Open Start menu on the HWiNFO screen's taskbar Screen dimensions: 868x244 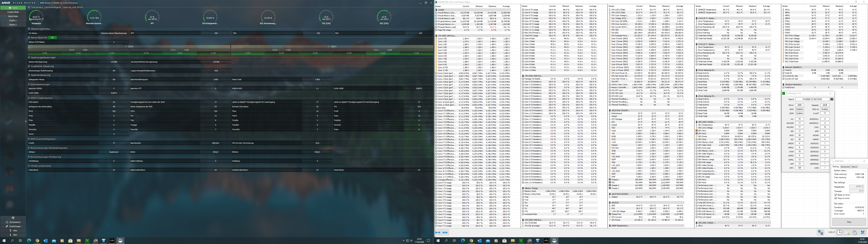[x=438, y=241]
